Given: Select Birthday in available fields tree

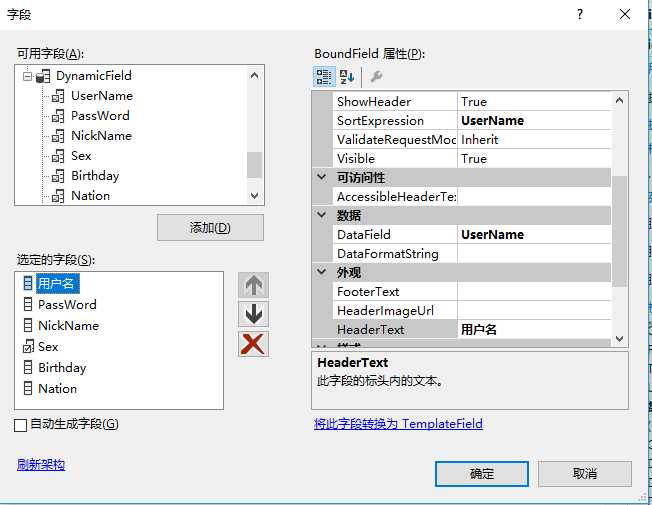Looking at the screenshot, I should [x=95, y=176].
